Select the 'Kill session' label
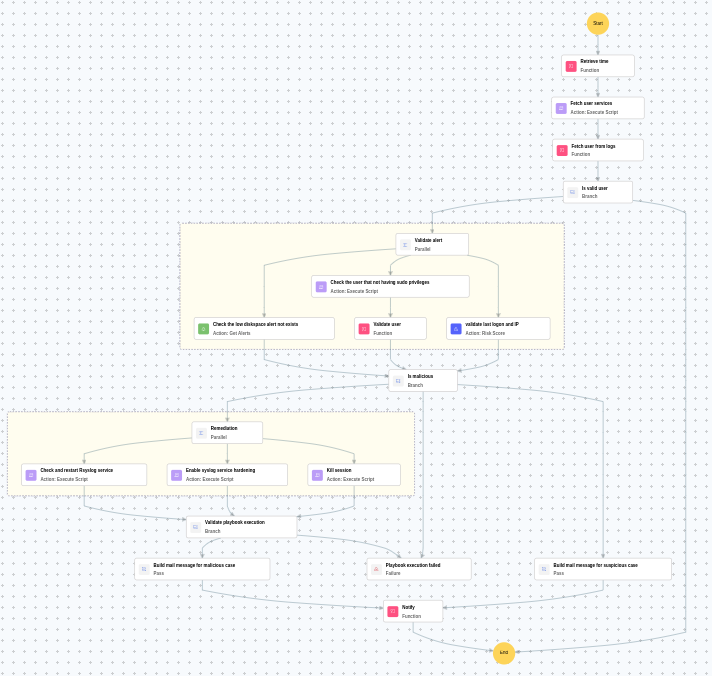 (x=339, y=470)
